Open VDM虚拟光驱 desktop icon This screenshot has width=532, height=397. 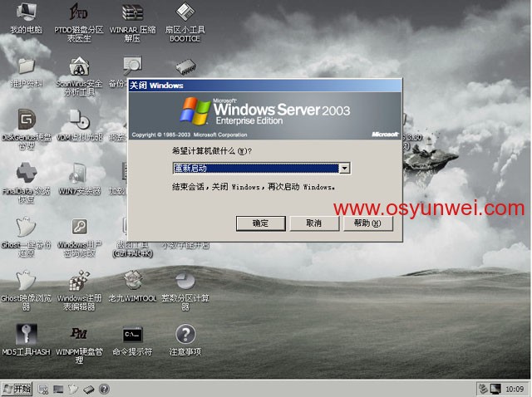(80, 125)
